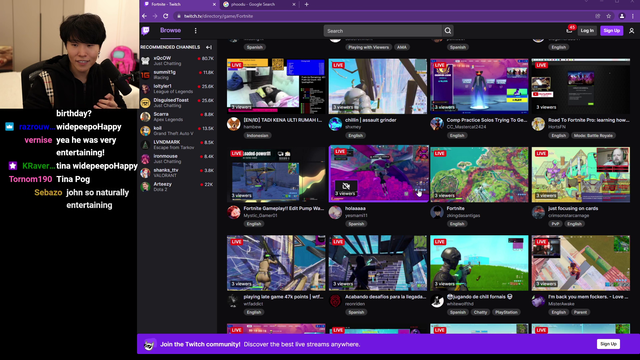Image resolution: width=640 pixels, height=360 pixels.
Task: Reload the page with the refresh icon
Action: pos(166,16)
